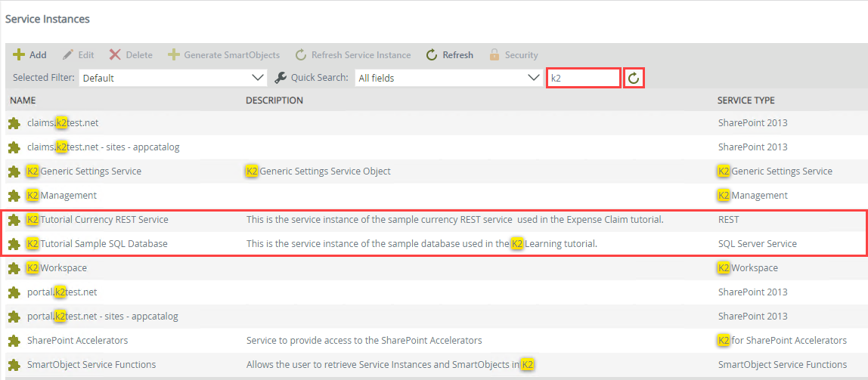Click puzzle icon for K2 Tutorial Currency REST Service
The width and height of the screenshot is (868, 380).
click(14, 220)
